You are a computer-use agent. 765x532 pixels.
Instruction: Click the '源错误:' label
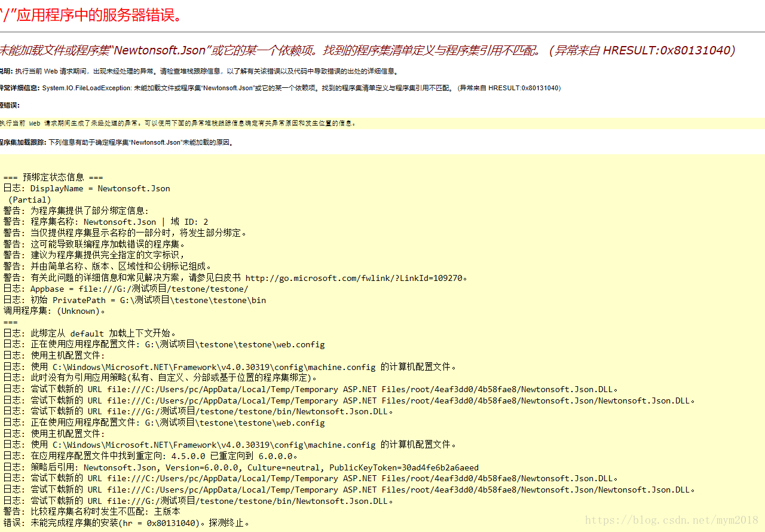point(10,105)
